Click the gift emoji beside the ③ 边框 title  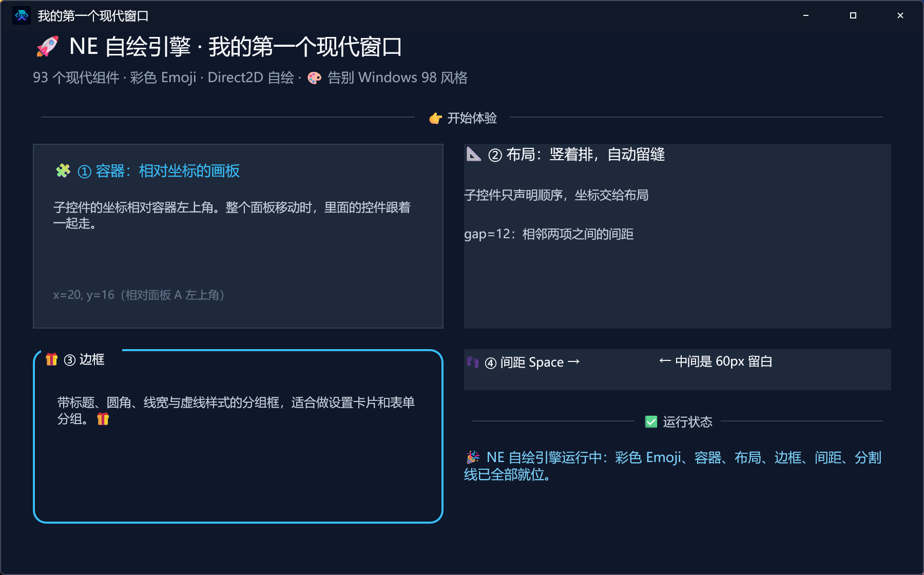[51, 359]
